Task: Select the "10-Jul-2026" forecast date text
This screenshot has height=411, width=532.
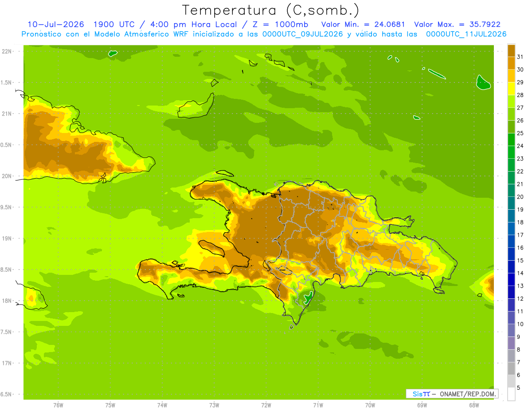Action: coord(56,24)
